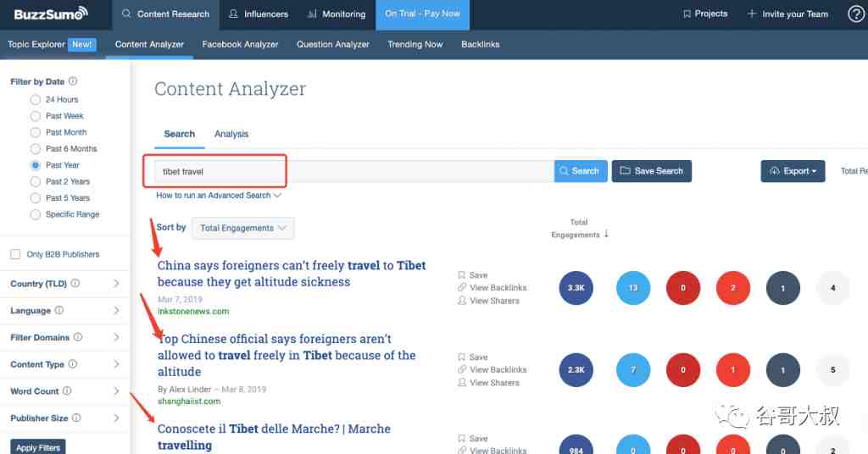The height and width of the screenshot is (454, 868).
Task: Click the 2.3K total engagements circle
Action: [x=576, y=369]
